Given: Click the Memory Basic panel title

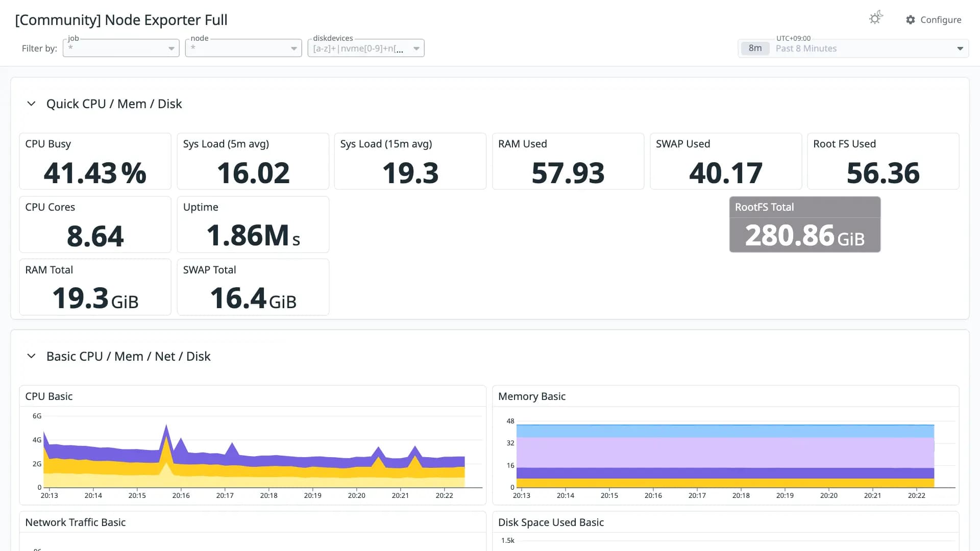Looking at the screenshot, I should (532, 396).
